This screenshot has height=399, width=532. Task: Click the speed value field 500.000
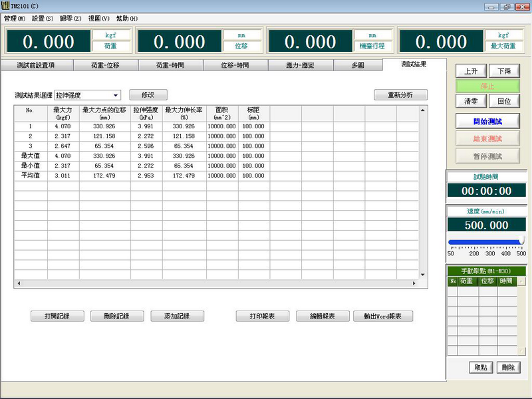click(x=486, y=225)
